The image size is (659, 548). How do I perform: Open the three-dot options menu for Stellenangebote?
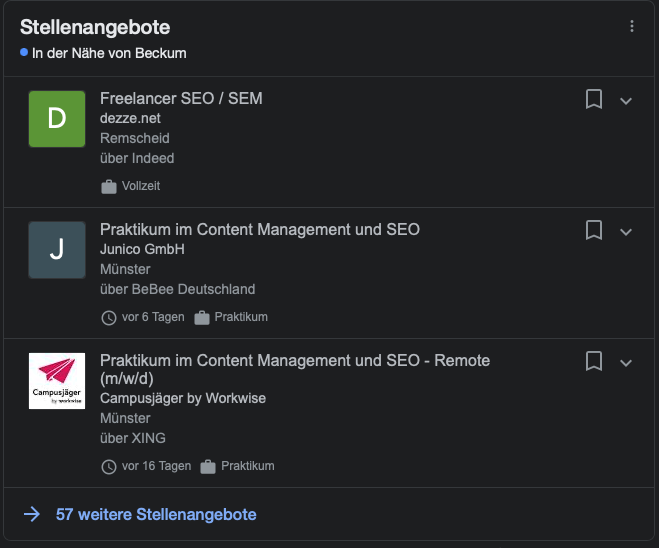coord(631,27)
